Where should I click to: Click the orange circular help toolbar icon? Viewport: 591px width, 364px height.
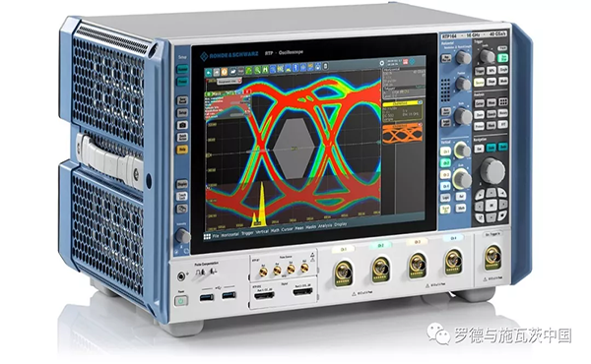pos(224,72)
